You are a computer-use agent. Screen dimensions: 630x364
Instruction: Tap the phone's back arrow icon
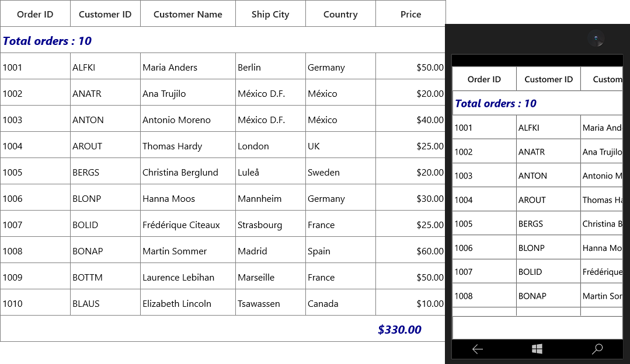[x=478, y=349]
